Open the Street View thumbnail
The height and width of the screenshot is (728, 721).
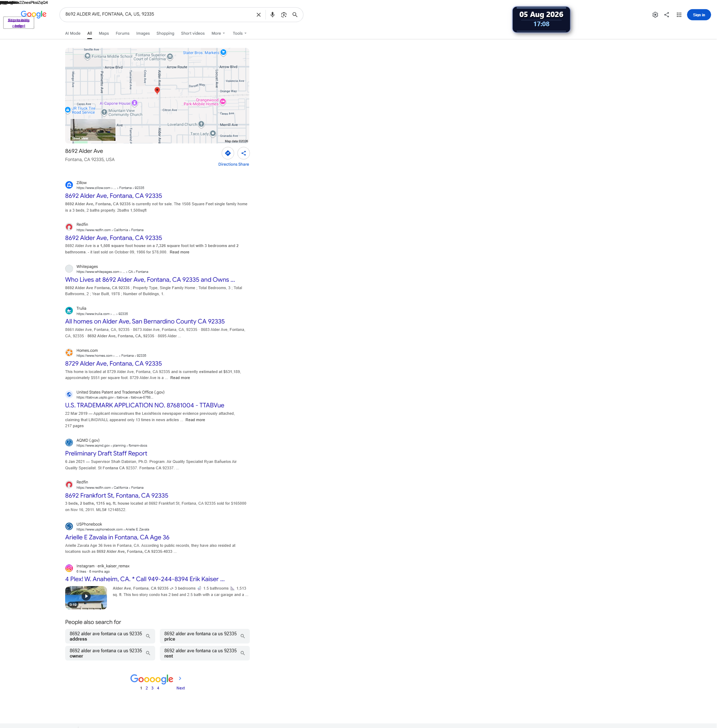[x=93, y=130]
